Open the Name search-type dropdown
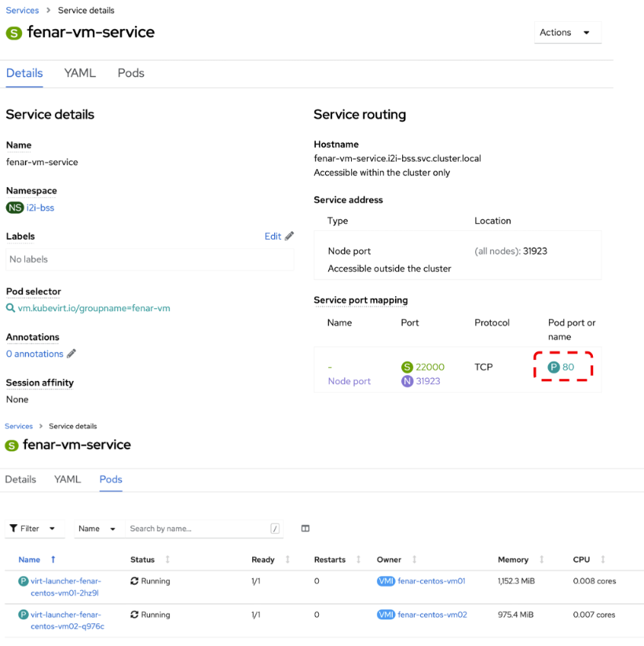The height and width of the screenshot is (646, 644). (97, 528)
